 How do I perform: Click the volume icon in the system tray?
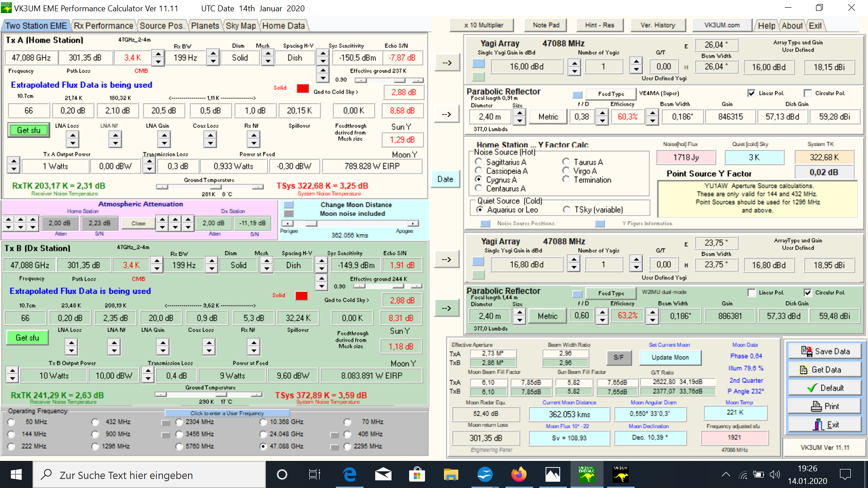coord(775,474)
